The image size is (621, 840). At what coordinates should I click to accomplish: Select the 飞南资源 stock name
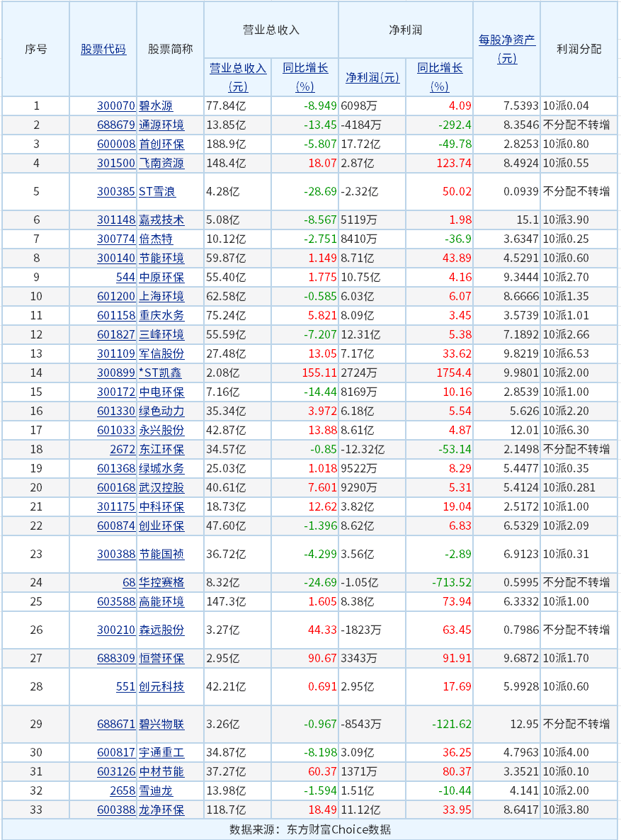161,164
